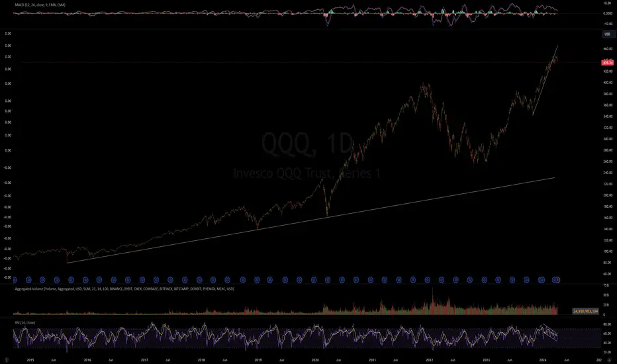This screenshot has height=364, width=617.
Task: Click the rightmost dividend marker near 2024
Action: (x=555, y=280)
